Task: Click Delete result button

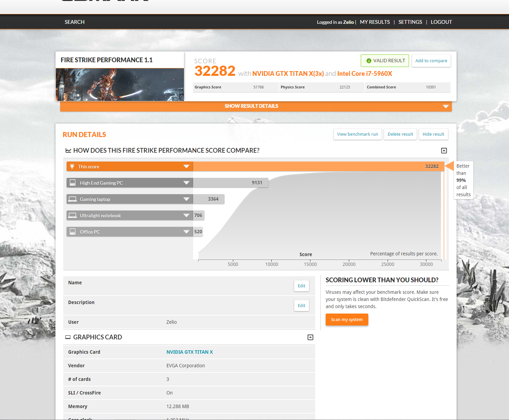Action: 400,134
